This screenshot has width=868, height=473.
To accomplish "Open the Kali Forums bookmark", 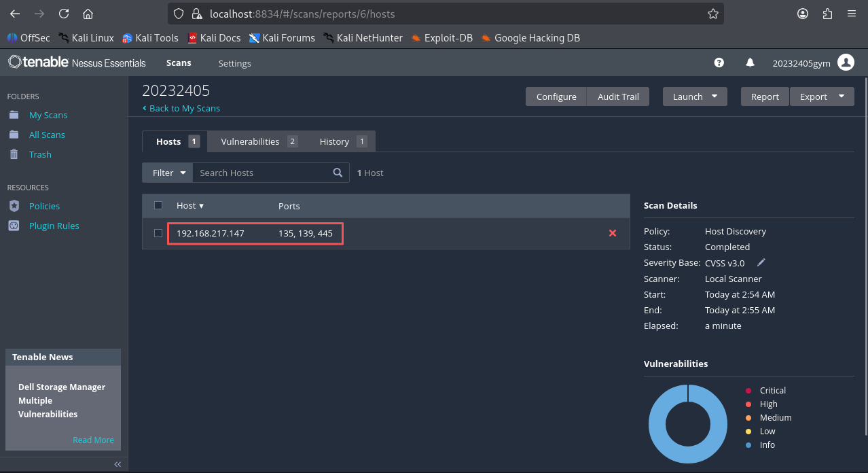I will point(282,38).
